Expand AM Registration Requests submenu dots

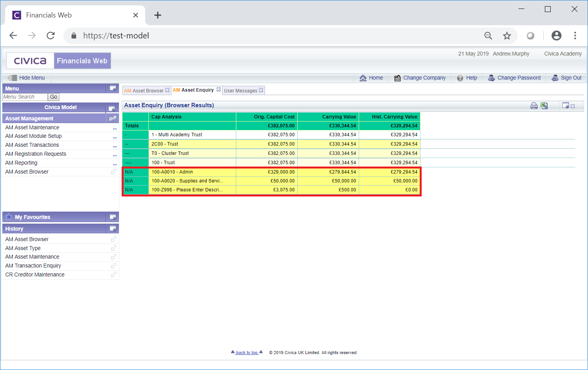(x=115, y=155)
